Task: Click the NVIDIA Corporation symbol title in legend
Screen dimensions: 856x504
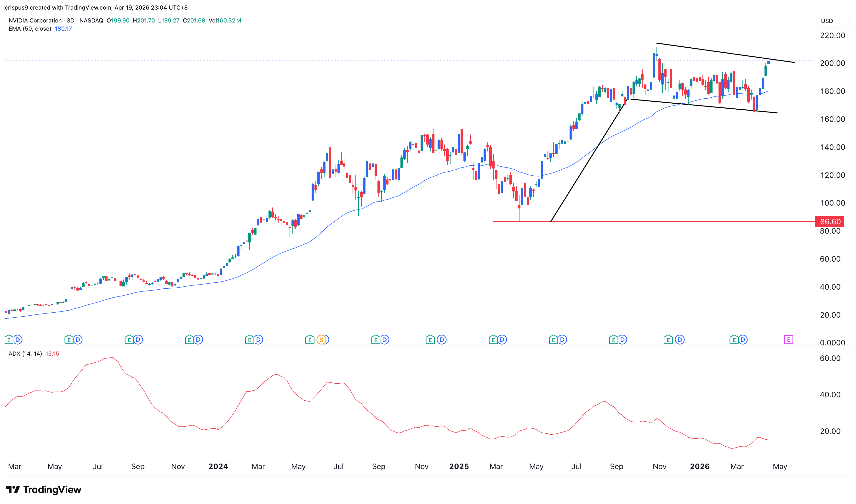Action: tap(35, 20)
